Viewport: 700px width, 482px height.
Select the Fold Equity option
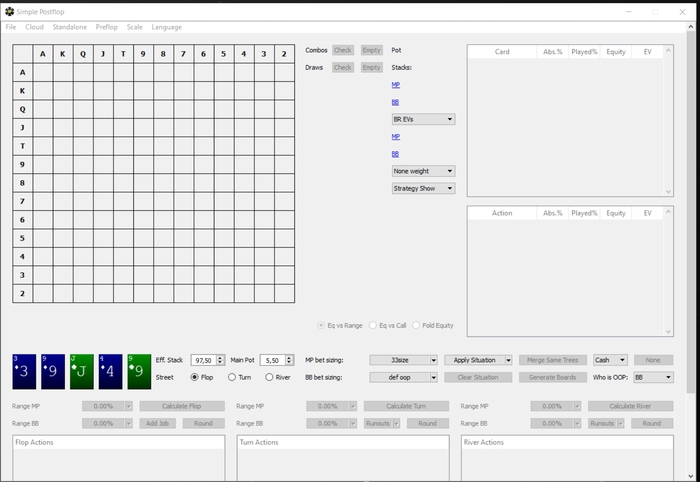tap(416, 325)
